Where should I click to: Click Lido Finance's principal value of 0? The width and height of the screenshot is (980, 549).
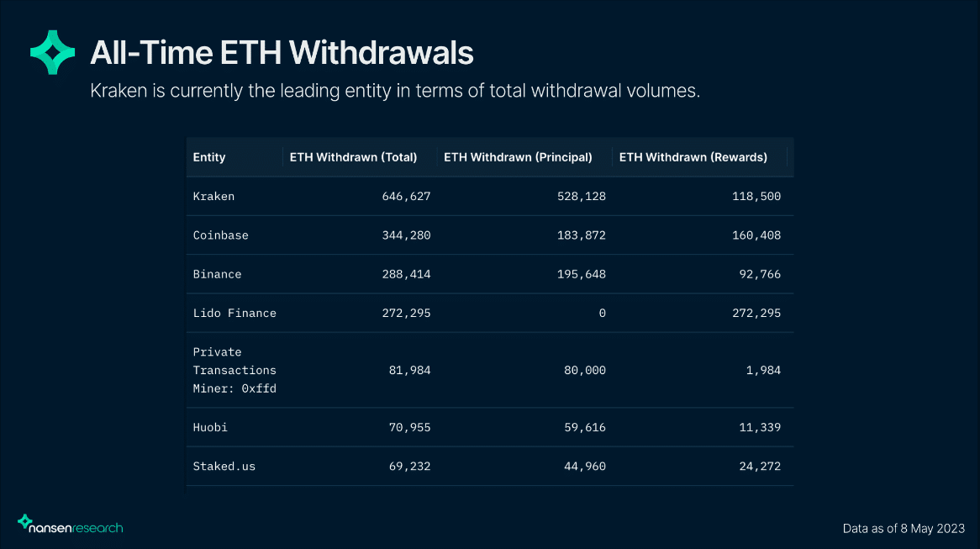pyautogui.click(x=602, y=313)
